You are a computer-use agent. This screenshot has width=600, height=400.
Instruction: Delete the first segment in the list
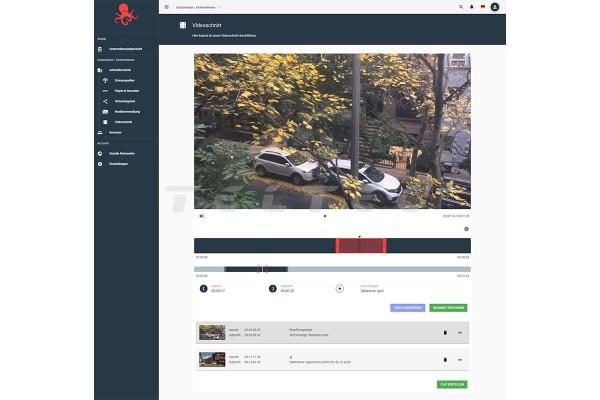[445, 332]
